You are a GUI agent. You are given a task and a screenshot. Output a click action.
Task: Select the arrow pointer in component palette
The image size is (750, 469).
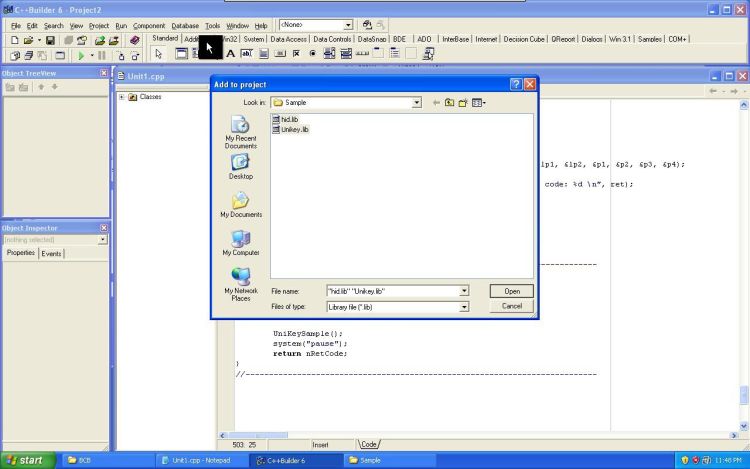pyautogui.click(x=158, y=54)
